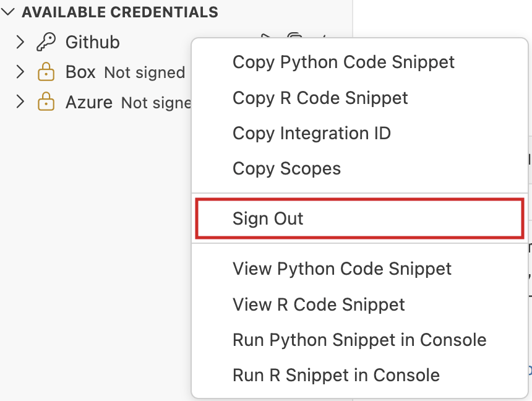The image size is (532, 401).
Task: Click the Box lock icon
Action: (46, 72)
